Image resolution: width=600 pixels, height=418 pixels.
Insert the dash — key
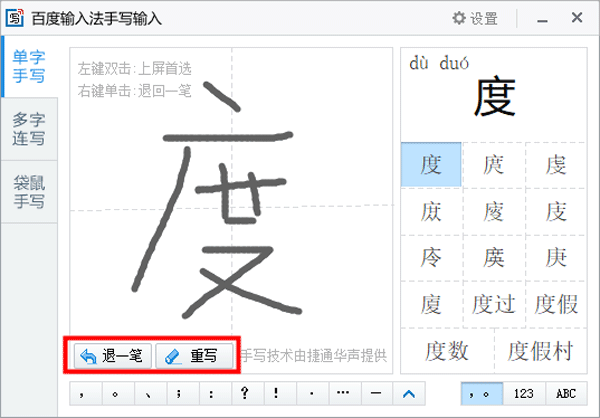click(377, 393)
